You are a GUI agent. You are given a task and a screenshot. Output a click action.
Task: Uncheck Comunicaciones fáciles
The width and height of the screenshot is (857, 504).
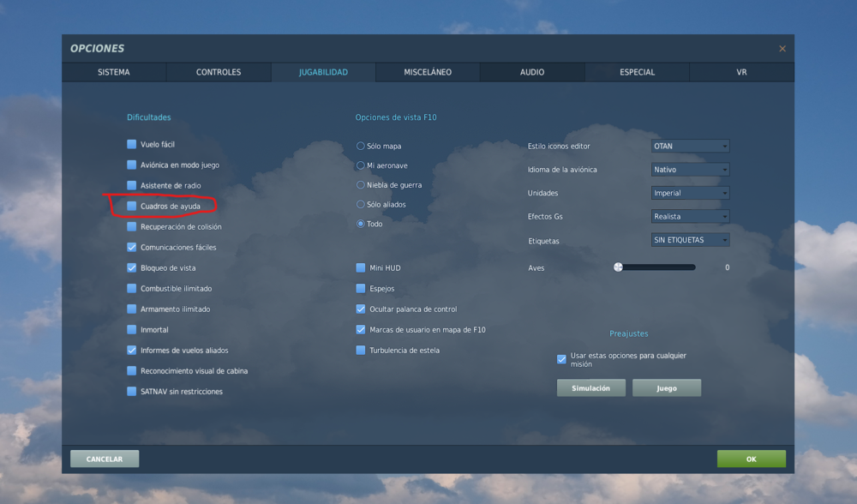pos(132,247)
